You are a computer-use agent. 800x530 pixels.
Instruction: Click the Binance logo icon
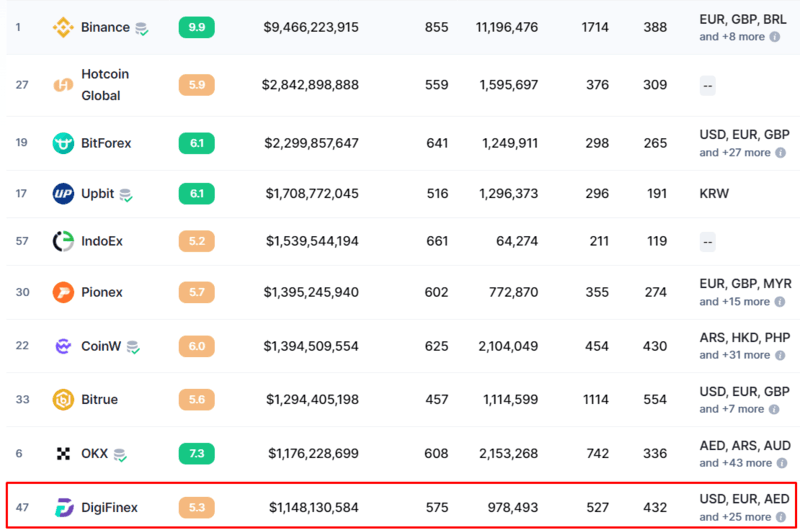click(63, 27)
